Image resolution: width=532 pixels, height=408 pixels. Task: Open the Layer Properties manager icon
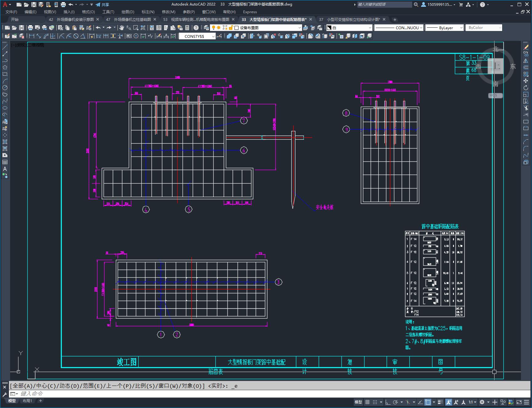point(206,28)
